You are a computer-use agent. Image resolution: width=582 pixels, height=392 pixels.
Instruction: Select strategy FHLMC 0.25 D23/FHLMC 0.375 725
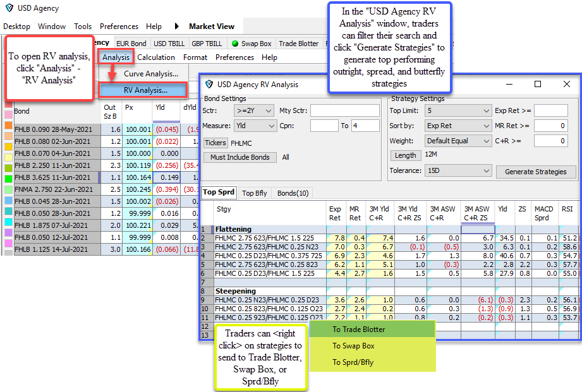coord(269,256)
